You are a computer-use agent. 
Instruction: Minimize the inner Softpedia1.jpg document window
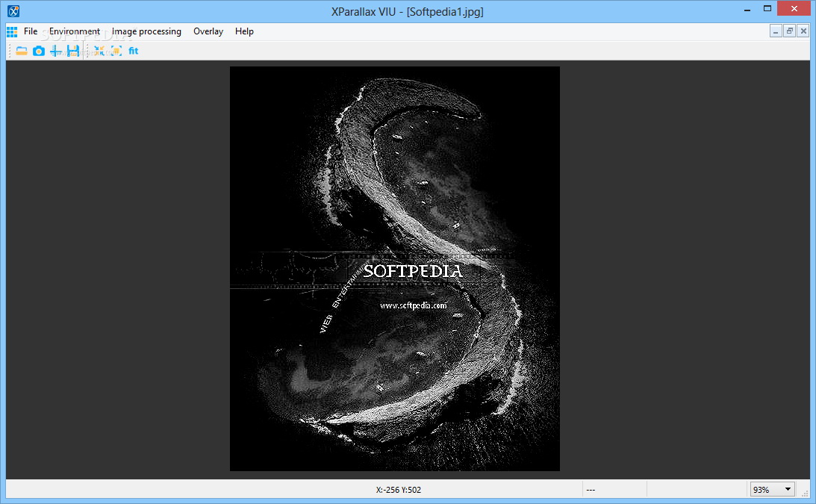coord(776,31)
